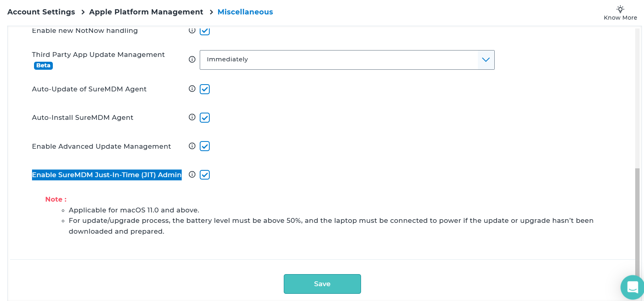Toggle Enable new NotNow handling checkbox
644x301 pixels.
[x=205, y=31]
